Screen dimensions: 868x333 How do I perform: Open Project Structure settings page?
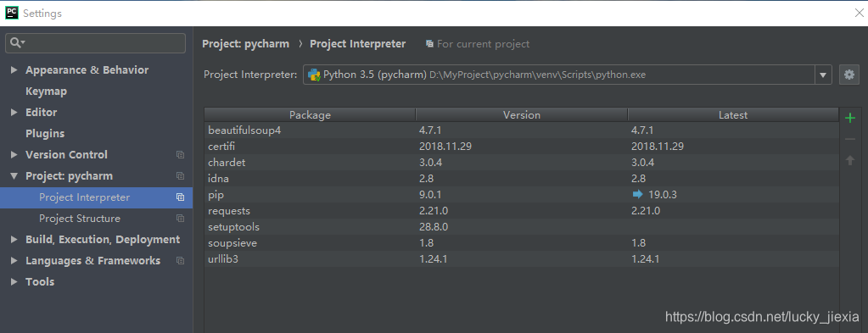point(80,219)
